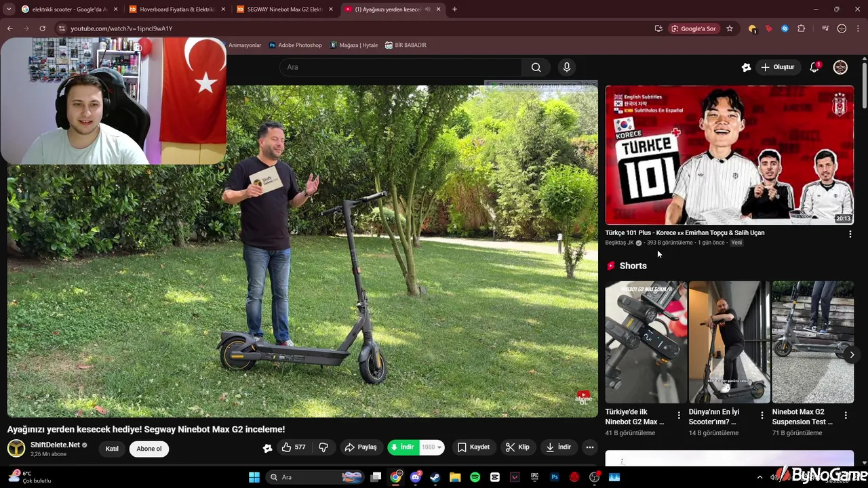Open YouTube notifications bell
This screenshot has height=488, width=868.
click(x=814, y=67)
